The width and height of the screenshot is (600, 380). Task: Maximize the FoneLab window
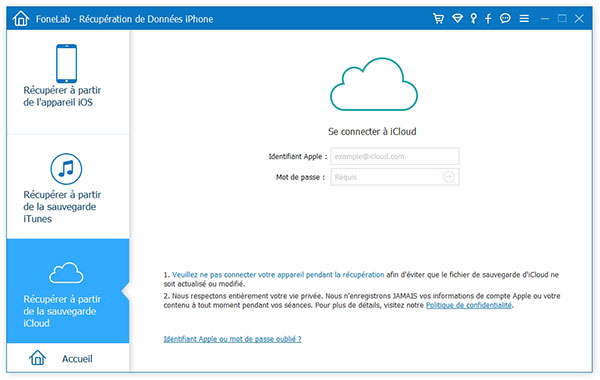click(562, 18)
